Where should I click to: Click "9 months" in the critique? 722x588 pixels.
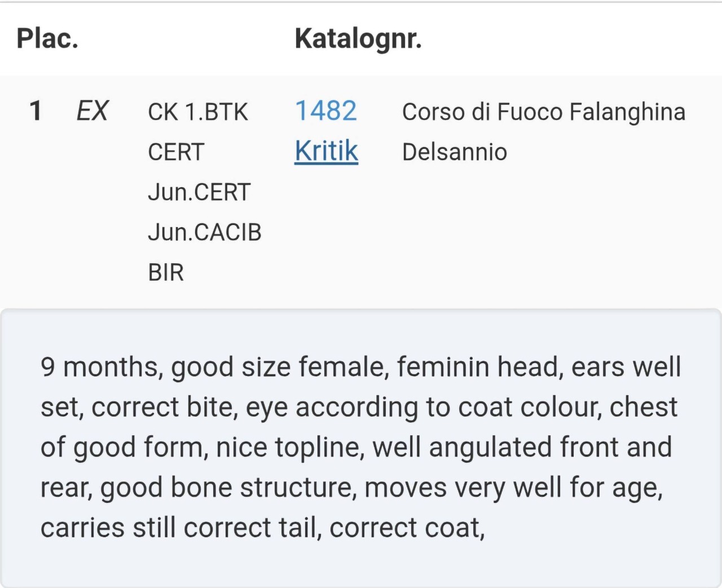[100, 367]
